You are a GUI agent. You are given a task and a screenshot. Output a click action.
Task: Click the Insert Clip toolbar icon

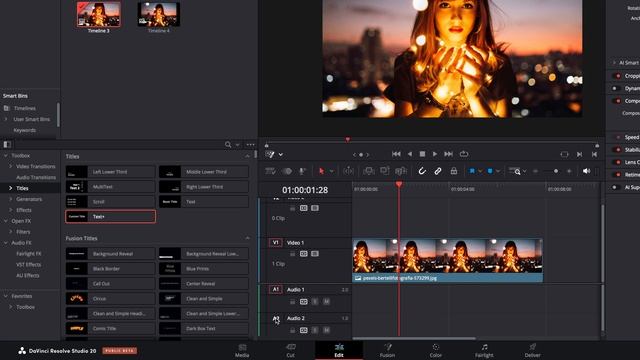(x=369, y=171)
